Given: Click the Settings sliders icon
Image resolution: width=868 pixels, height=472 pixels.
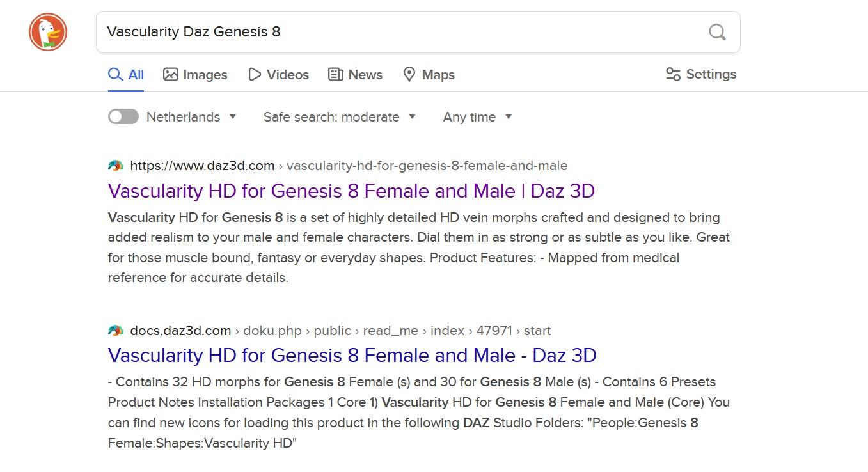Looking at the screenshot, I should [673, 74].
